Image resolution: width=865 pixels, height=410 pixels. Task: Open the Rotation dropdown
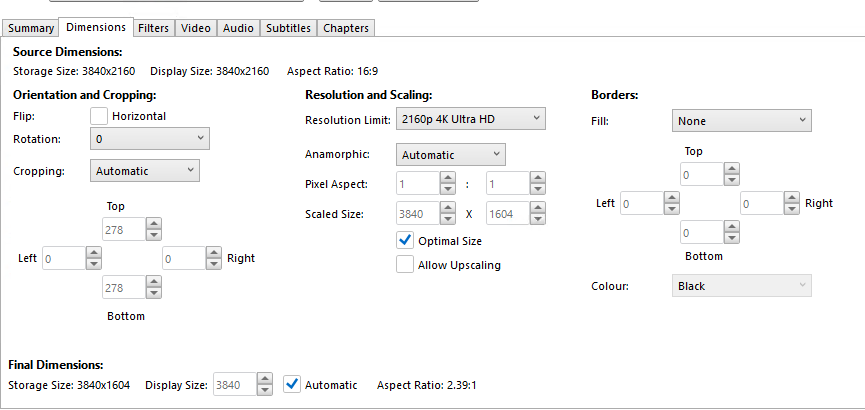149,139
